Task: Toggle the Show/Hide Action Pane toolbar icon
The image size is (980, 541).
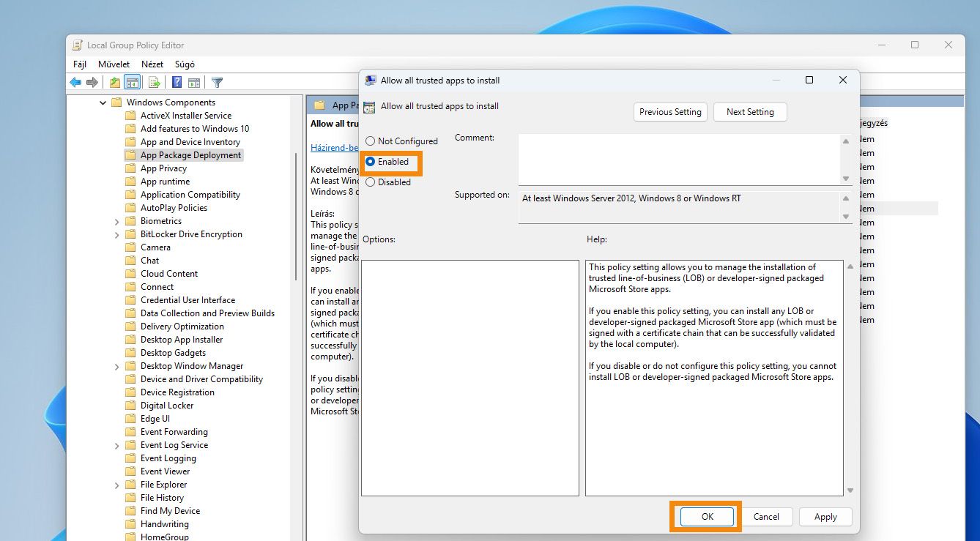Action: pos(194,83)
